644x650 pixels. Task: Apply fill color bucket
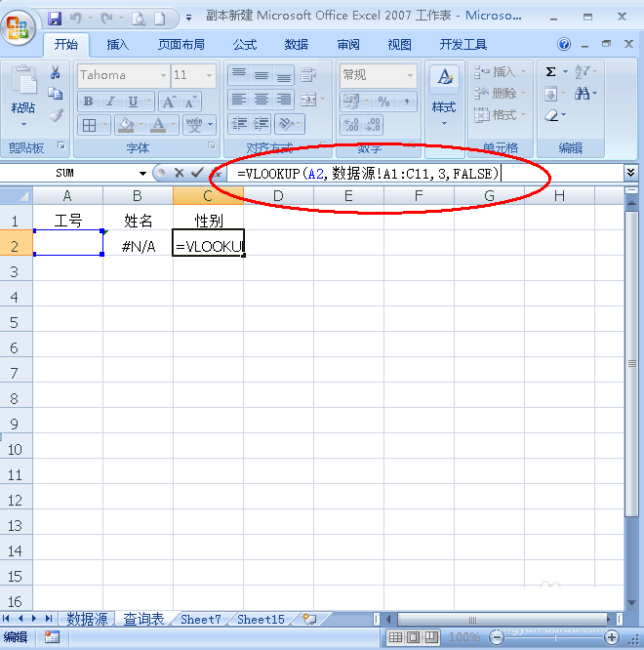[126, 125]
